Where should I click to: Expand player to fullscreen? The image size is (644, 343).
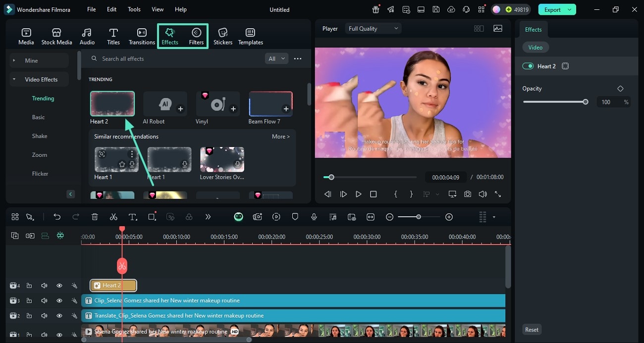coord(498,195)
